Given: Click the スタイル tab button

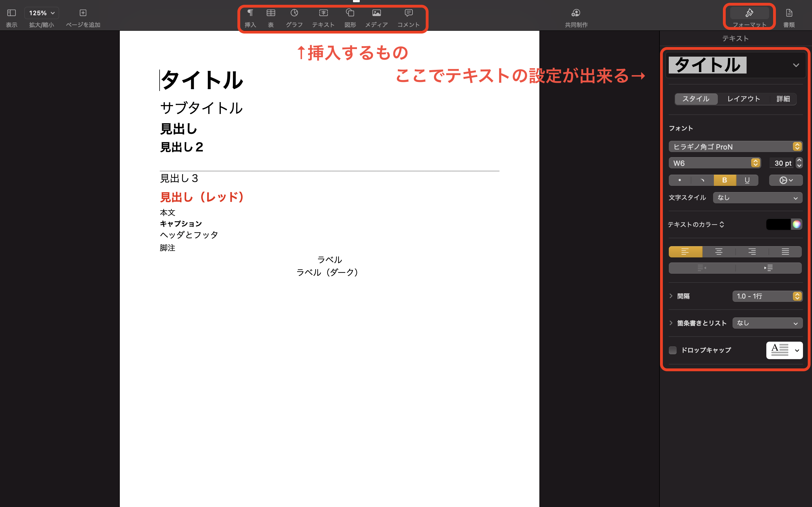Looking at the screenshot, I should pyautogui.click(x=696, y=98).
